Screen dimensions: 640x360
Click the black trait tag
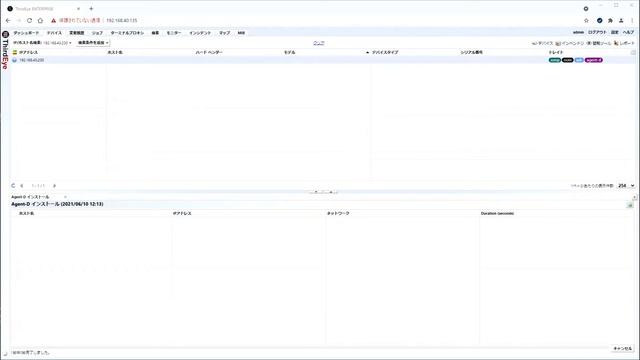click(568, 60)
